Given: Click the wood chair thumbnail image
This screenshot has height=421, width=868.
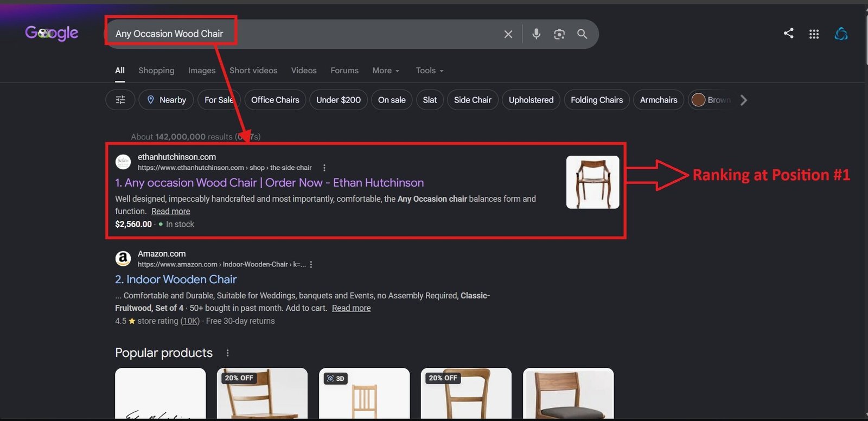Looking at the screenshot, I should [x=592, y=182].
